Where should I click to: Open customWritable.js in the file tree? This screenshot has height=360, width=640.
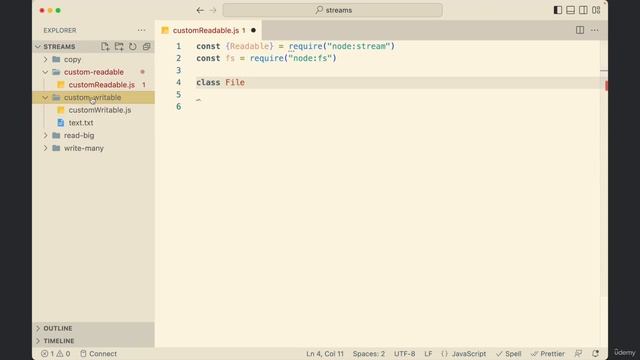pyautogui.click(x=100, y=110)
